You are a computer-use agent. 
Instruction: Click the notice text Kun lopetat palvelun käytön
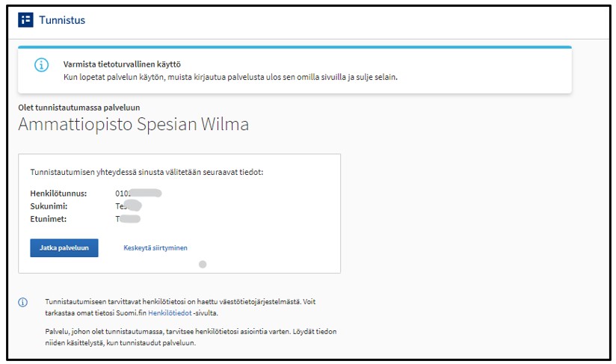(230, 77)
